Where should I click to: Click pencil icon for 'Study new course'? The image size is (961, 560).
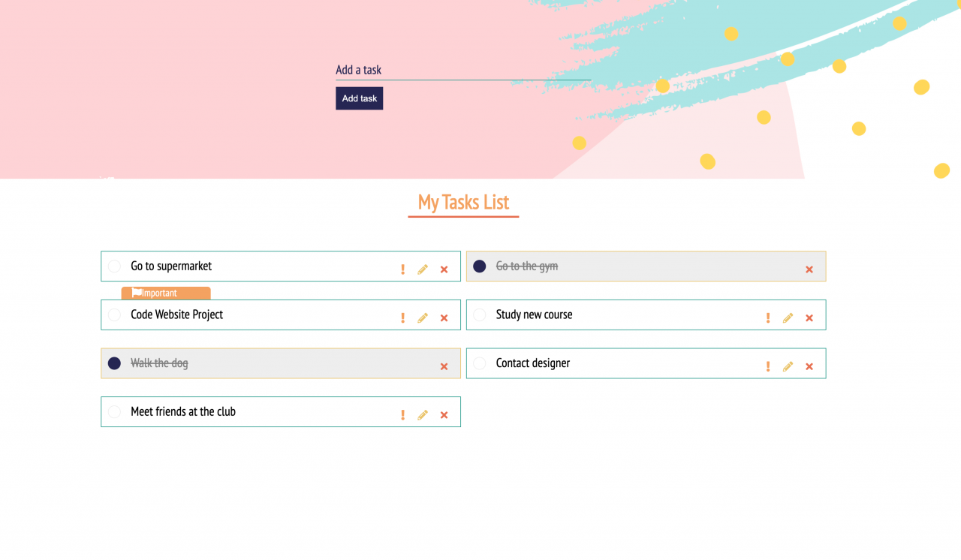(788, 318)
